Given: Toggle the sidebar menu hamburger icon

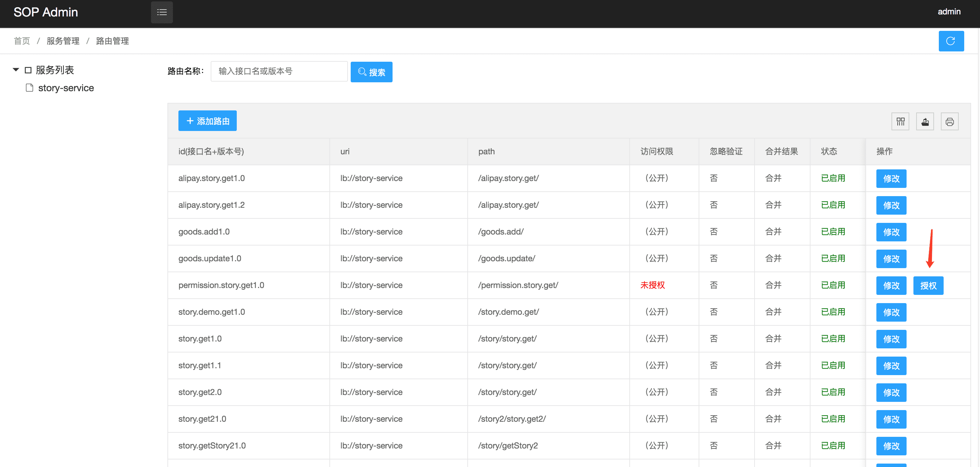Looking at the screenshot, I should (x=162, y=12).
